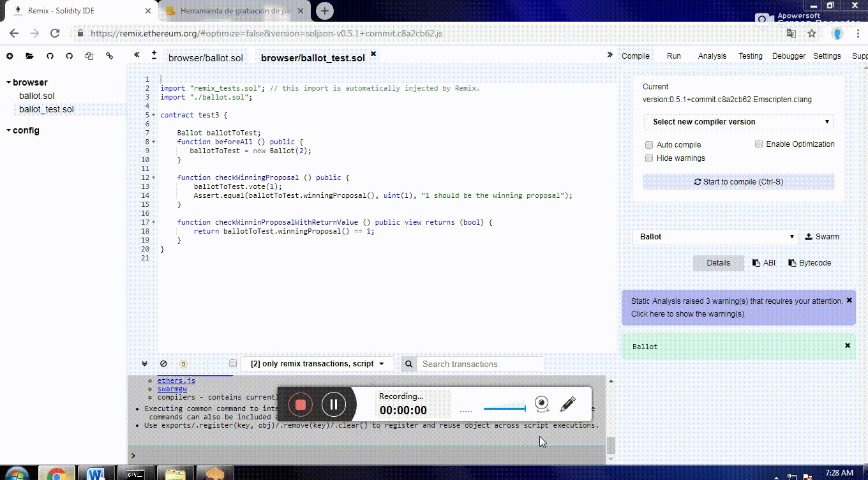The width and height of the screenshot is (868, 480).
Task: Go back with Chrome's back arrow
Action: coord(14,33)
